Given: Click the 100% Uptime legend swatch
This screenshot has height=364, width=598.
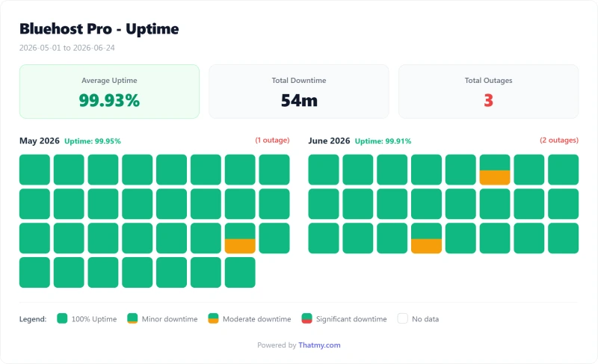Looking at the screenshot, I should 62,318.
